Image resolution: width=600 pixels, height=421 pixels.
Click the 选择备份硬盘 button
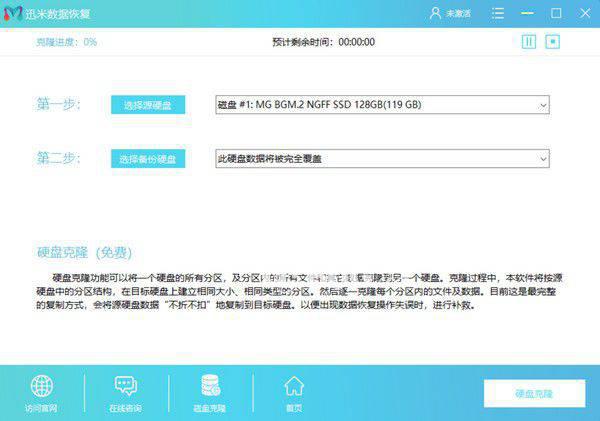pos(148,159)
